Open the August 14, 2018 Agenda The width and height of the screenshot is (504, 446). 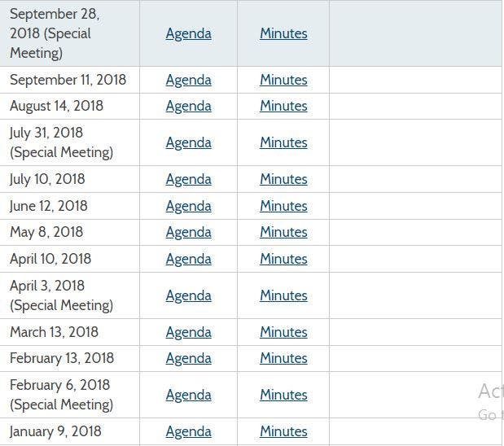pyautogui.click(x=188, y=106)
